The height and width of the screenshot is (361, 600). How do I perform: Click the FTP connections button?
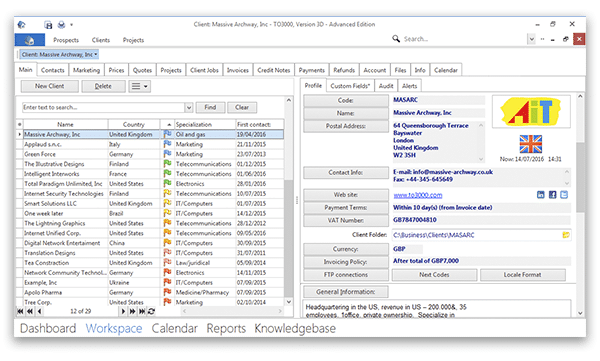click(x=346, y=274)
